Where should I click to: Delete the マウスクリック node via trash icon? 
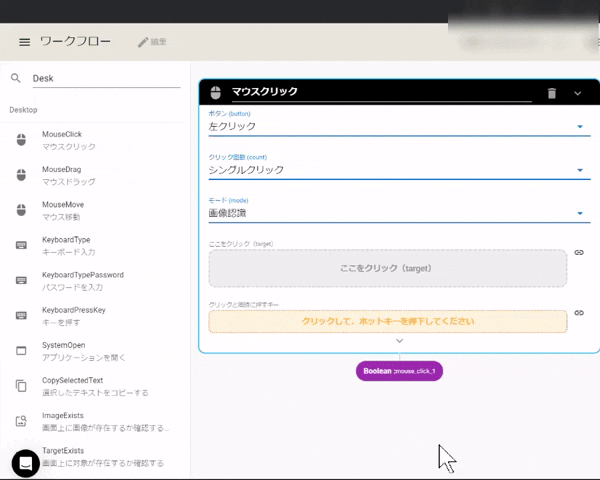551,93
